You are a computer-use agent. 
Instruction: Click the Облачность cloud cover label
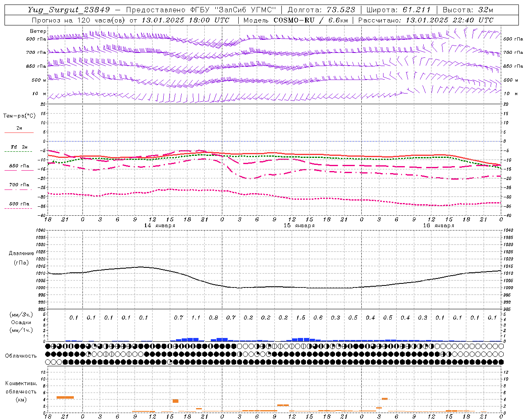(21, 356)
